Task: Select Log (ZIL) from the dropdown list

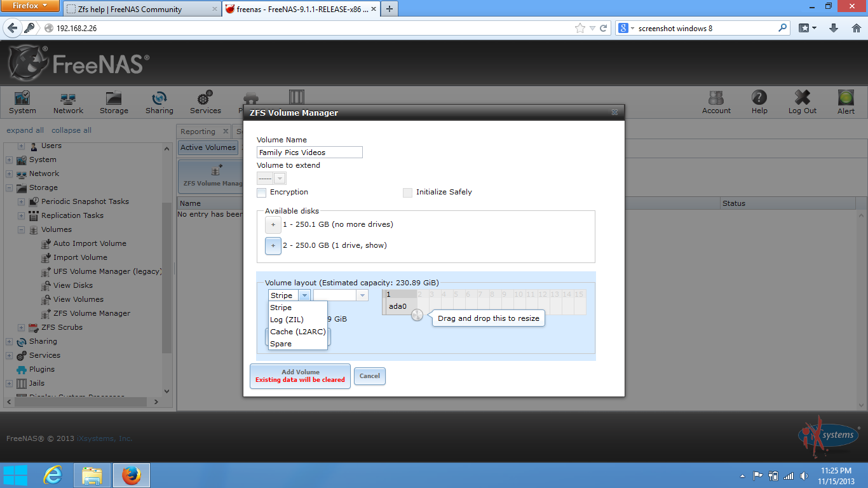Action: [x=297, y=320]
